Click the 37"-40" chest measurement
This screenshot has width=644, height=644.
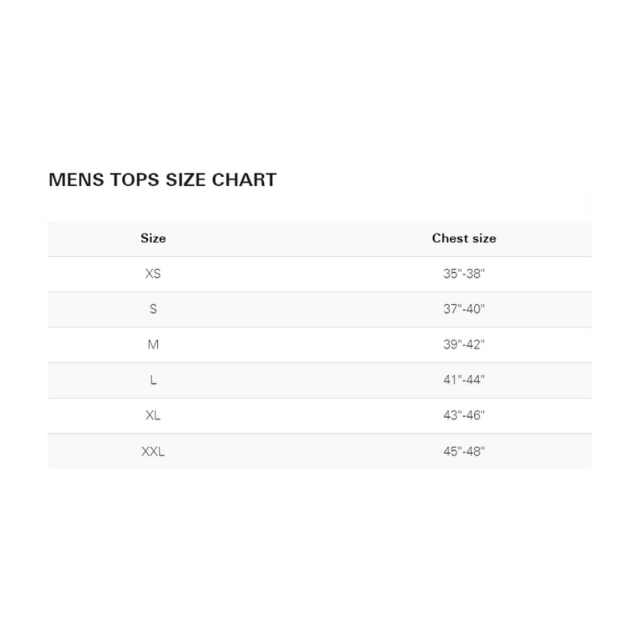point(464,309)
